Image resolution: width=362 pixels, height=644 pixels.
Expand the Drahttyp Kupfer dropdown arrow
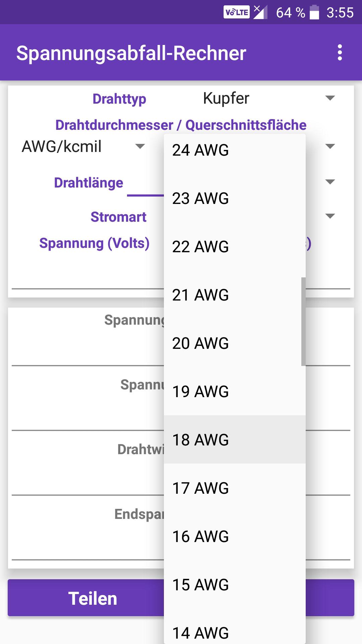[x=330, y=98]
